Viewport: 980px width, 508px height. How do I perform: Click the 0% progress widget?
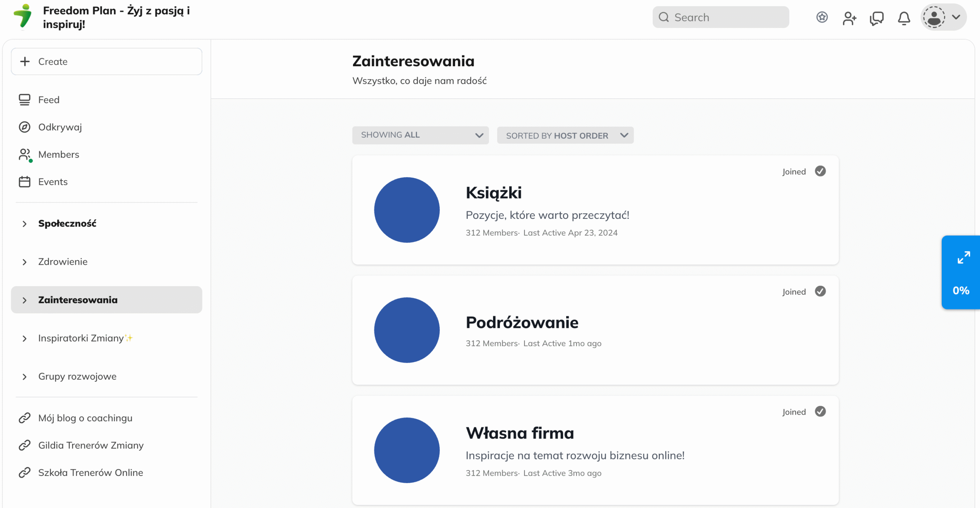[x=960, y=290]
